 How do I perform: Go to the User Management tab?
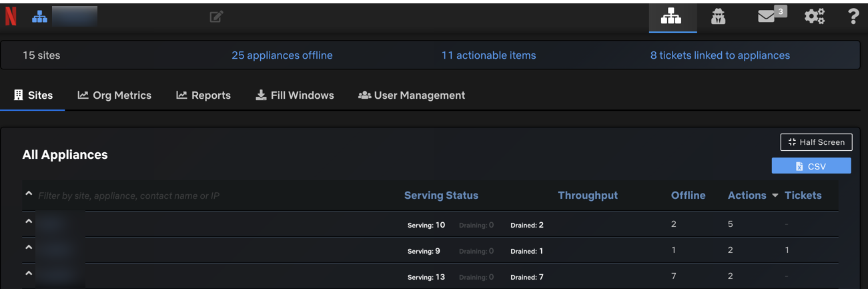412,95
